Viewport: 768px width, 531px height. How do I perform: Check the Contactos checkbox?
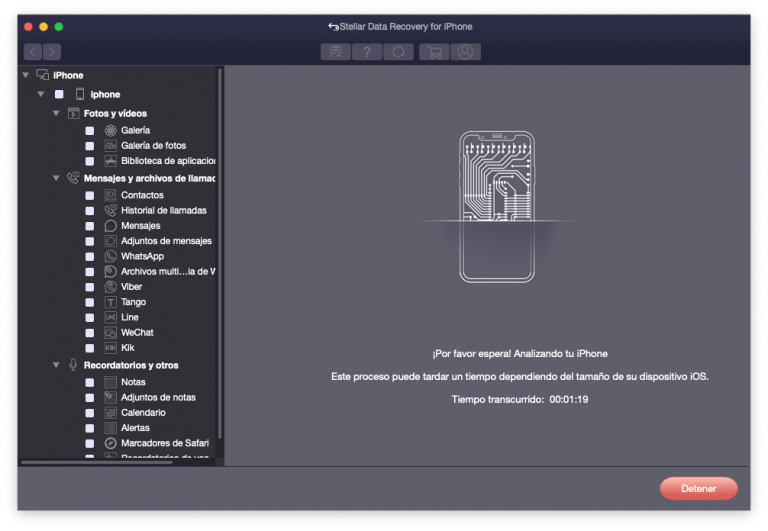coord(90,195)
